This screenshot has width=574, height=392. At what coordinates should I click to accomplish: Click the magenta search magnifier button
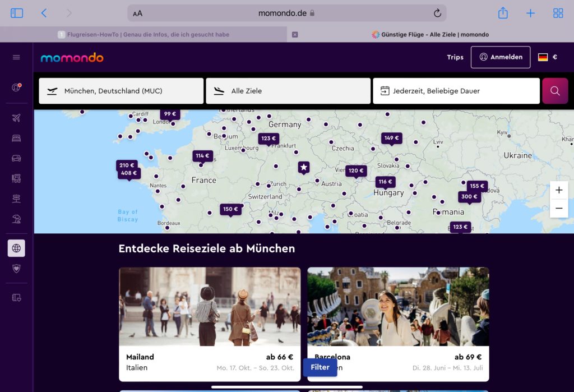554,91
